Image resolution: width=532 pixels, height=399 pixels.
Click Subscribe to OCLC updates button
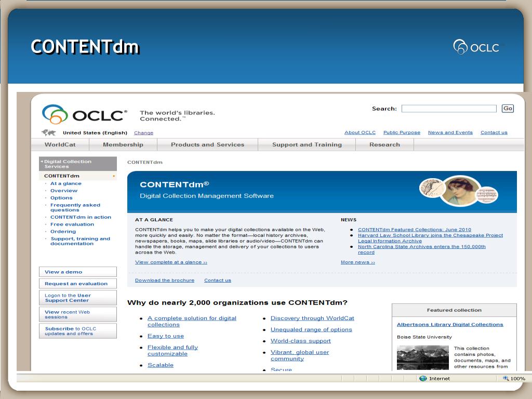tap(78, 331)
